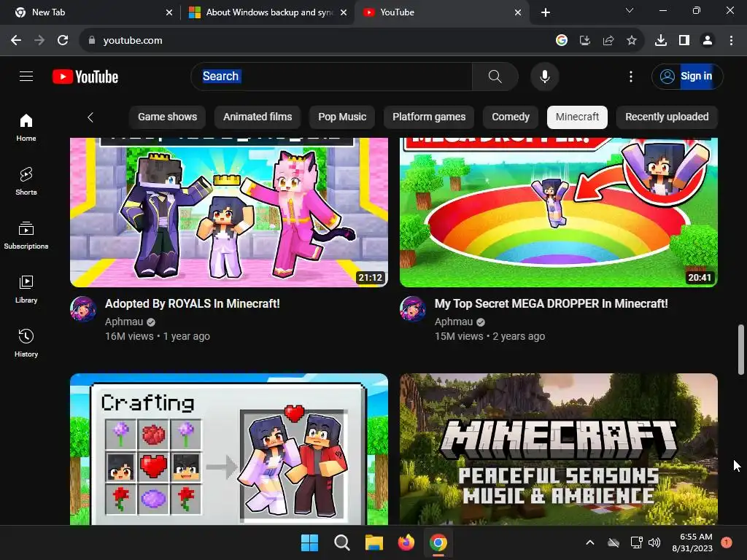The image size is (747, 560).
Task: Focus the YouTube Search field
Action: pos(332,76)
